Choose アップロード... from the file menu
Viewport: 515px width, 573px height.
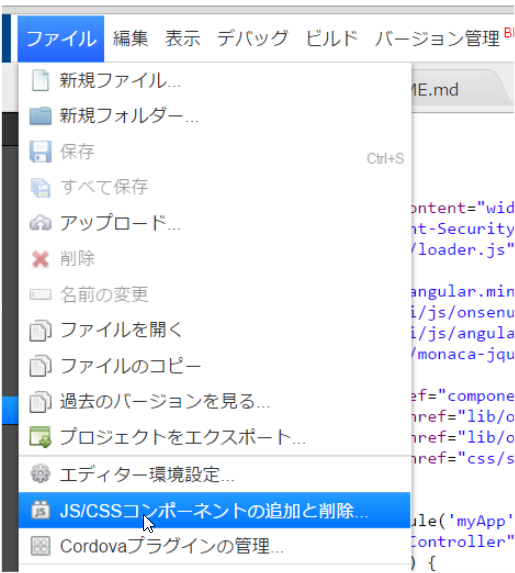click(215, 223)
